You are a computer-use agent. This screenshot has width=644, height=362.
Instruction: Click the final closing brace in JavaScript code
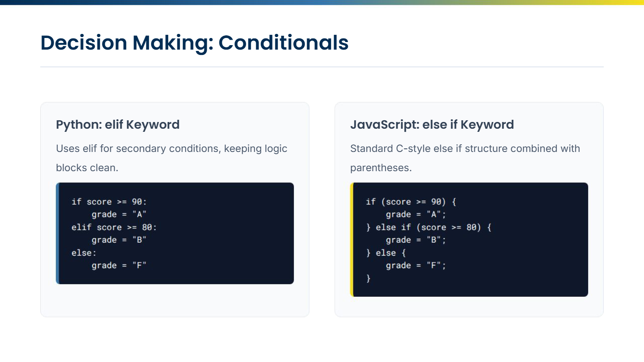tap(369, 278)
